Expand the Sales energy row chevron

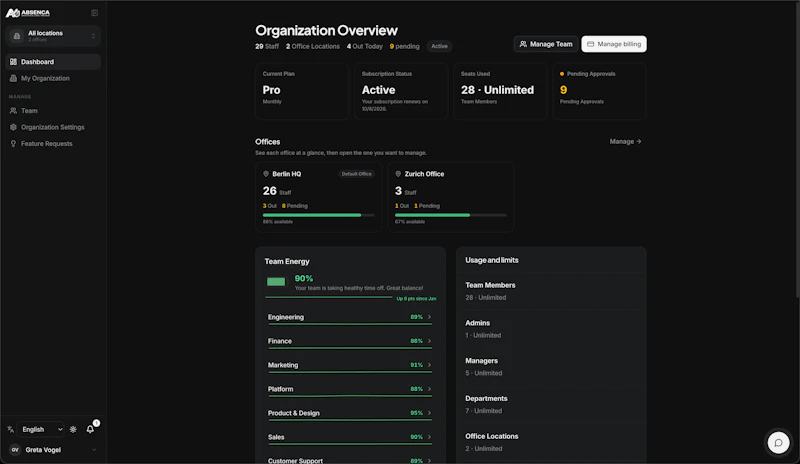tap(430, 437)
